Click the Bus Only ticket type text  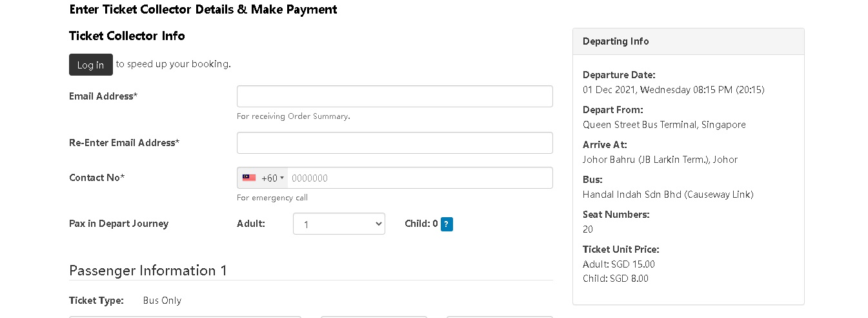coord(162,301)
